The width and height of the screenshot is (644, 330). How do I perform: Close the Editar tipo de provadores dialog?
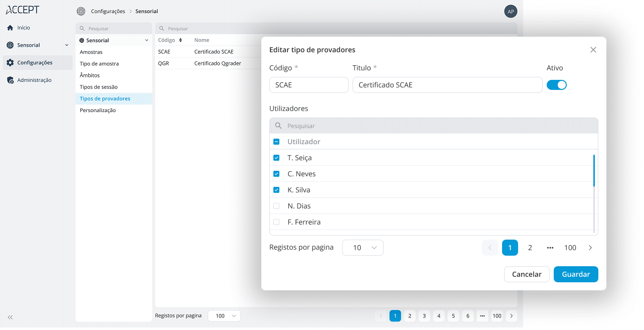tap(593, 50)
